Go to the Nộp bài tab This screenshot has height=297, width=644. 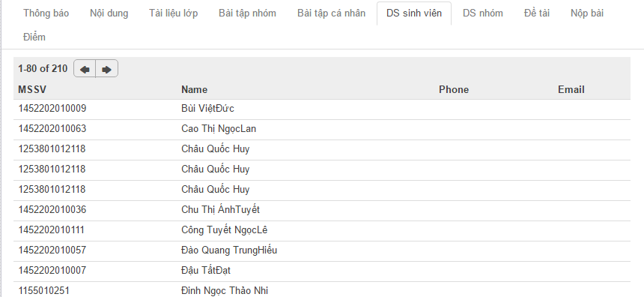tap(587, 13)
